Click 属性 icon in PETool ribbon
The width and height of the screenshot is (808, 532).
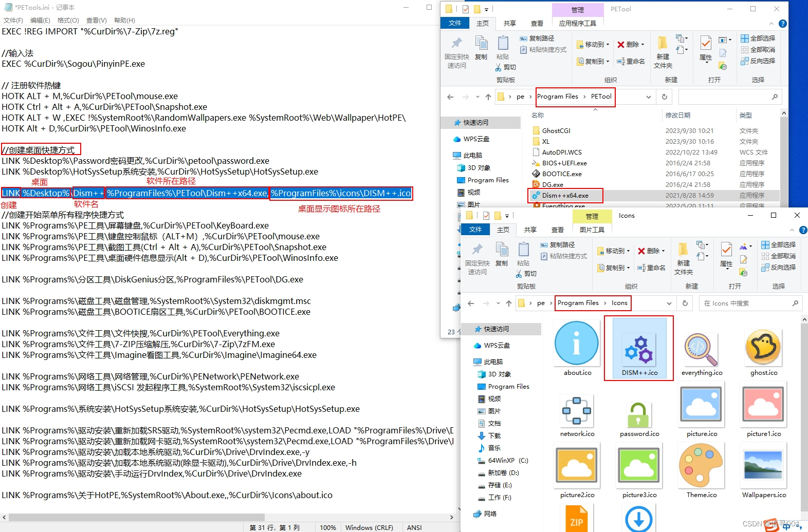(706, 49)
